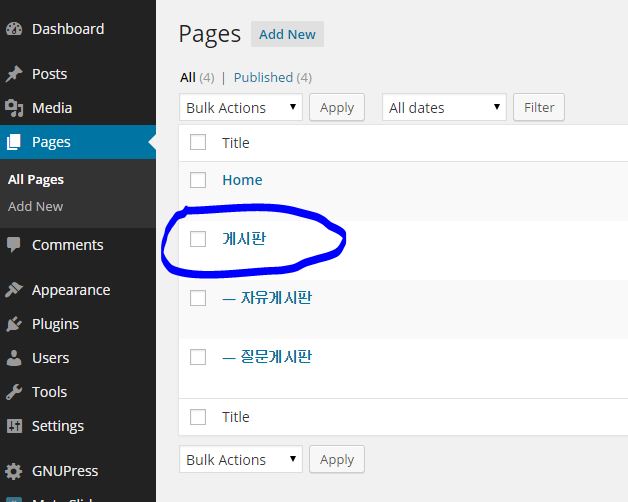Click the Add New button beside Pages heading
Screen dimensions: 628x502
[x=287, y=35]
